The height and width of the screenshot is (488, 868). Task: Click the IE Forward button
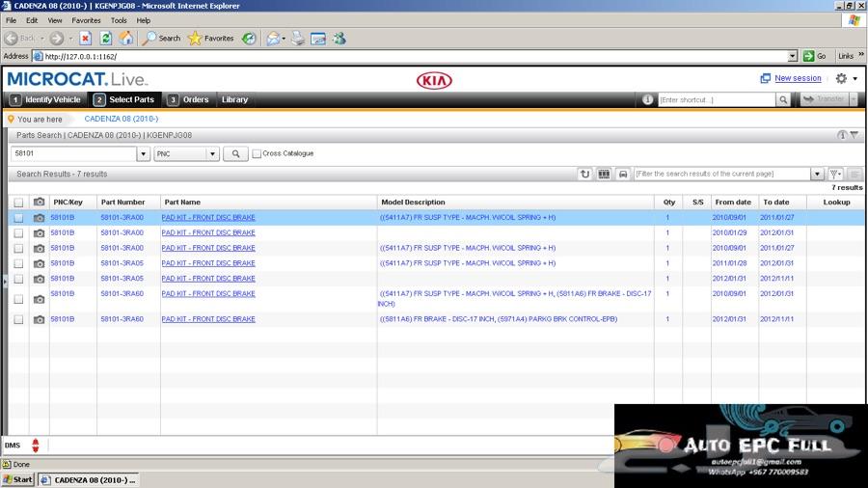[x=56, y=39]
